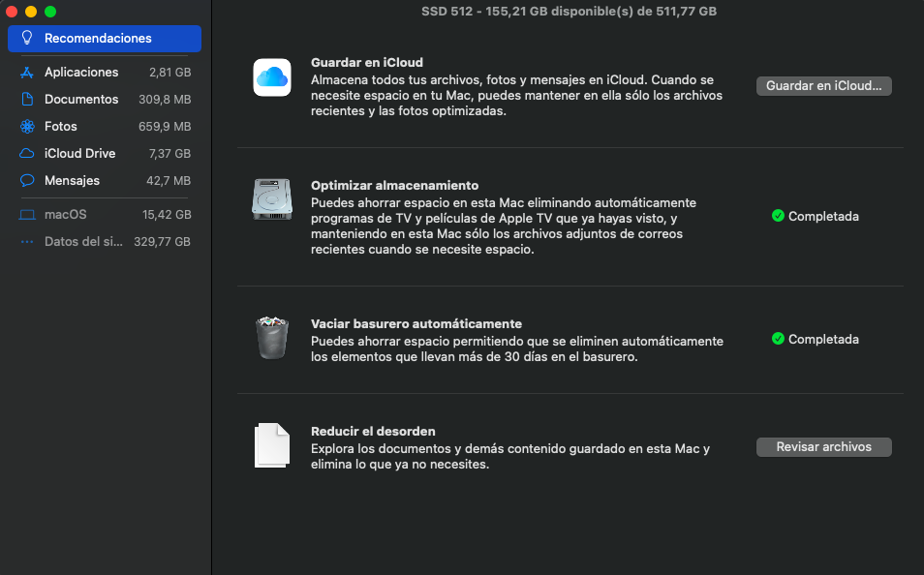
Task: Click the Guardar en iCloud... button
Action: (824, 86)
